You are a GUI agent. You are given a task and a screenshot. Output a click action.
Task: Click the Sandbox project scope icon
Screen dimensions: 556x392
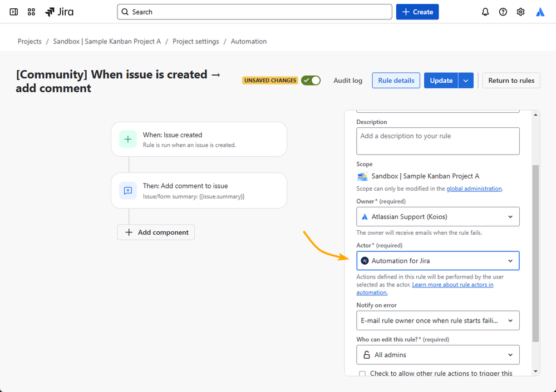[362, 176]
